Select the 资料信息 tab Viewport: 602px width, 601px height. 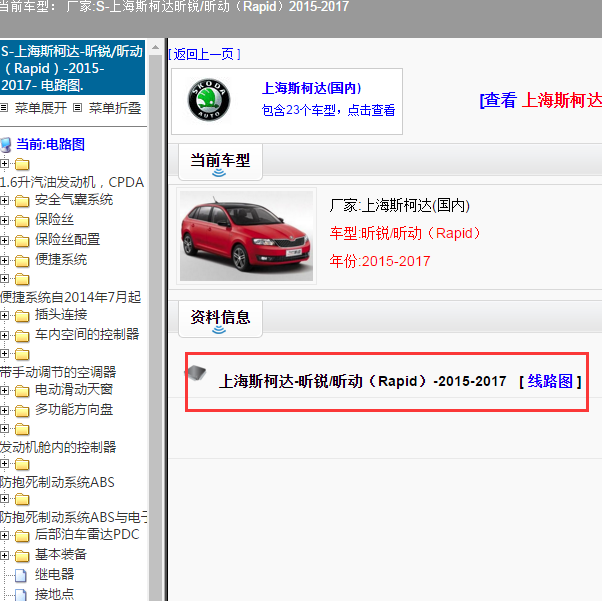[x=220, y=319]
